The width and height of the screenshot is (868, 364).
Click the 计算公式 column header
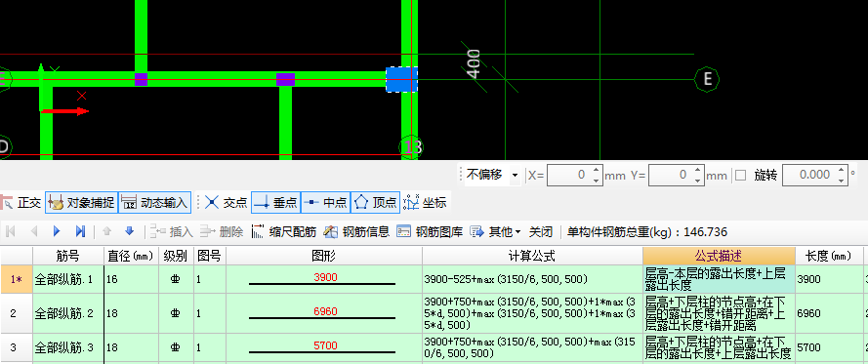pyautogui.click(x=532, y=256)
